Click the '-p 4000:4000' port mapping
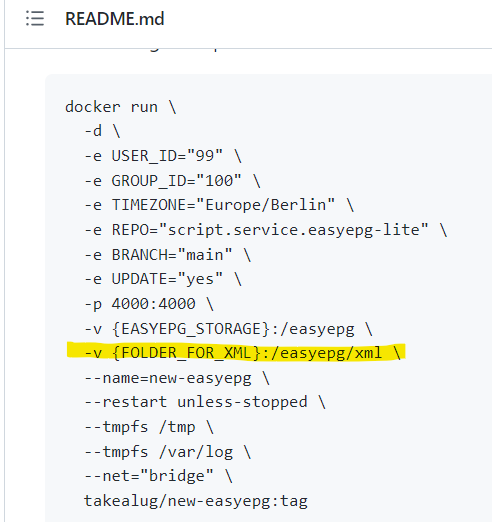 click(x=140, y=304)
